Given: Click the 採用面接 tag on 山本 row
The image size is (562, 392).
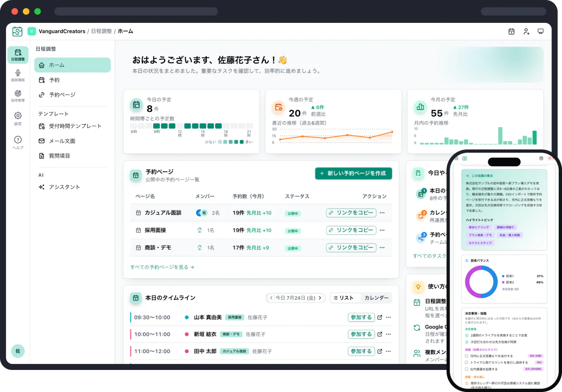Looking at the screenshot, I should point(235,317).
